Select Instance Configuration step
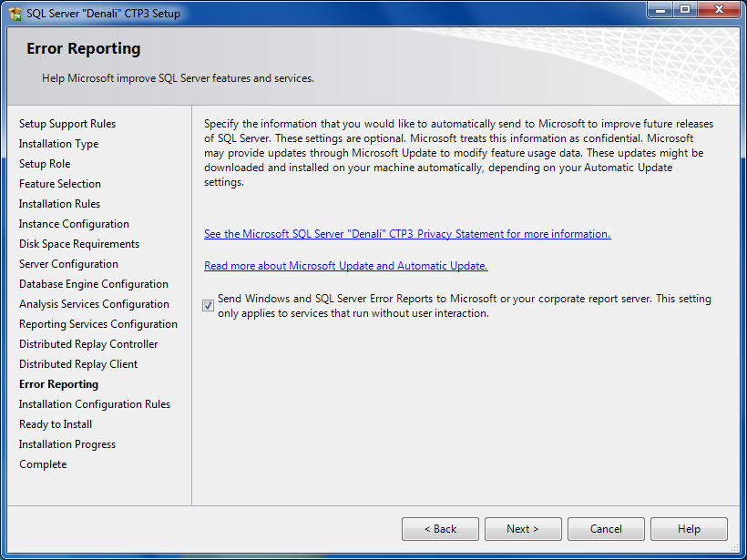Image resolution: width=747 pixels, height=560 pixels. pos(74,224)
